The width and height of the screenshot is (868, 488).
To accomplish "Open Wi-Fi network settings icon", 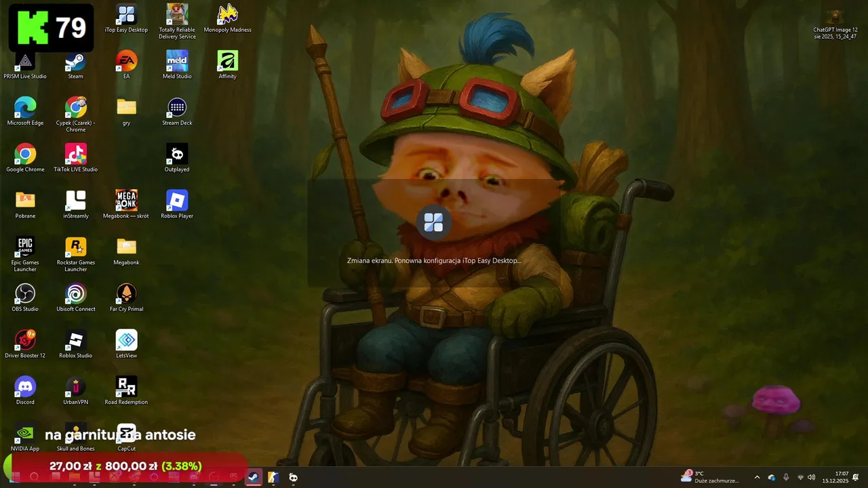I will coord(800,477).
